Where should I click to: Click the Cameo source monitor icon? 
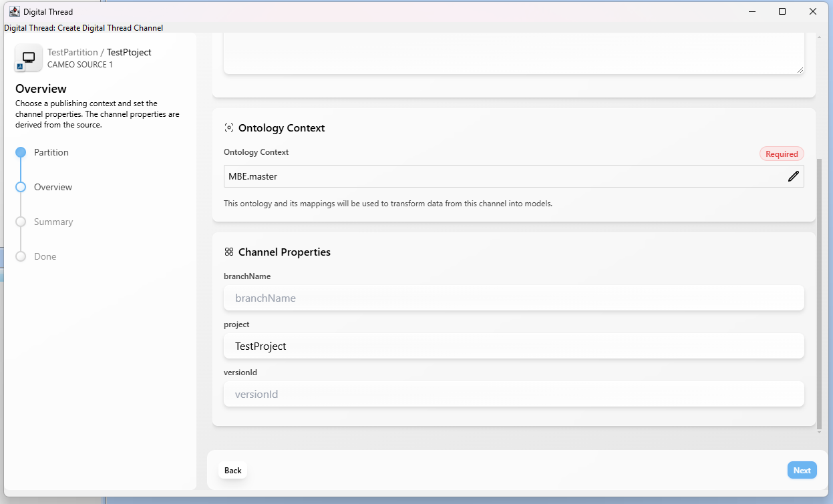coord(29,58)
